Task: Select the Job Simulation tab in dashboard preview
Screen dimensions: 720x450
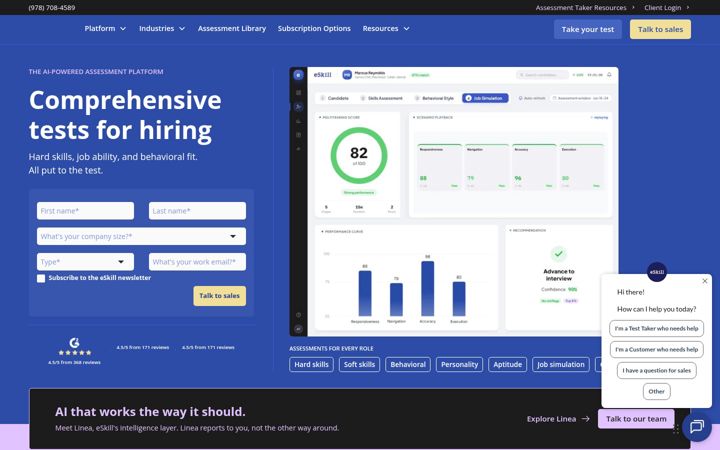Action: 485,98
